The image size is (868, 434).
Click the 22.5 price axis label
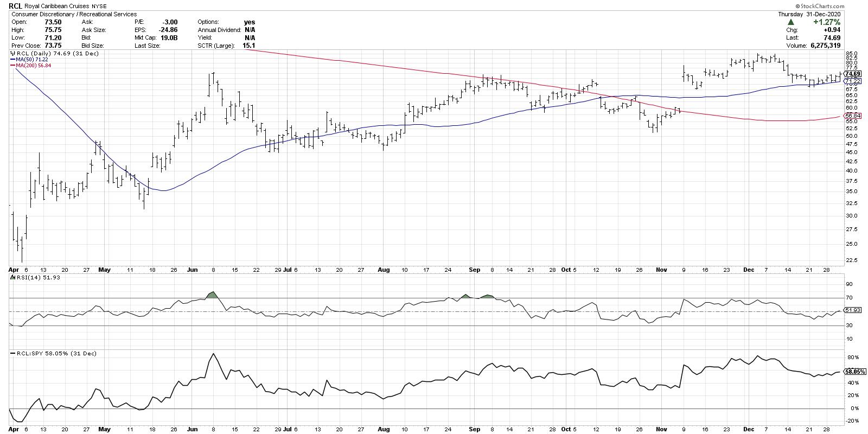click(852, 260)
